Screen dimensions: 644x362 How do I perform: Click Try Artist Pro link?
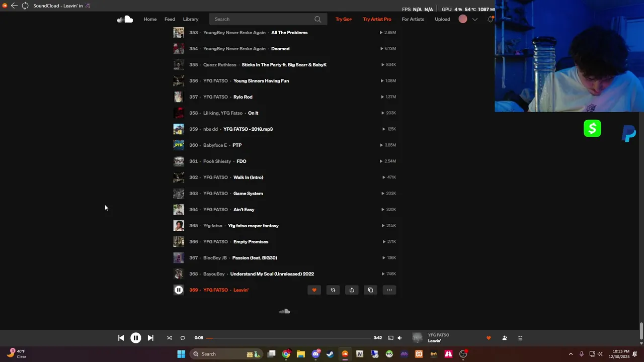tap(377, 19)
